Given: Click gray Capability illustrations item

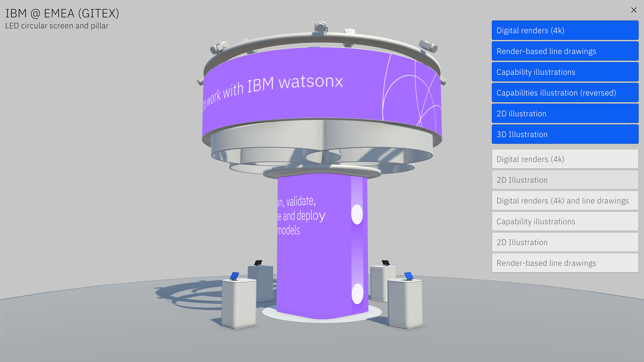Looking at the screenshot, I should 565,222.
